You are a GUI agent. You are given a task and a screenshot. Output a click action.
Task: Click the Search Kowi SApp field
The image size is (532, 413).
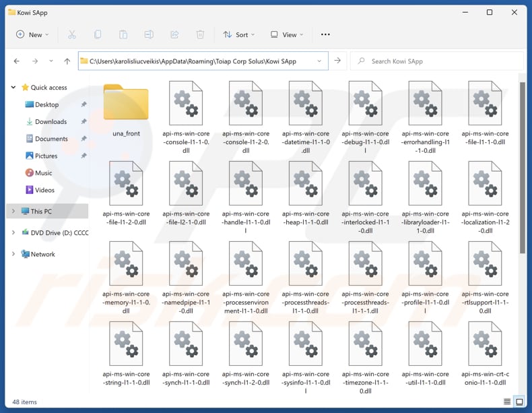point(441,61)
